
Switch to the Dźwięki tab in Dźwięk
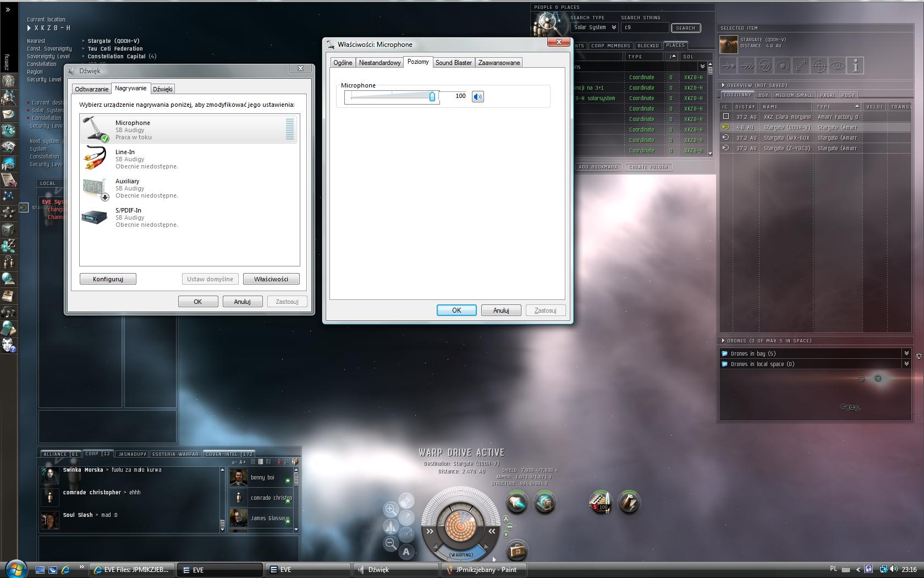(163, 89)
